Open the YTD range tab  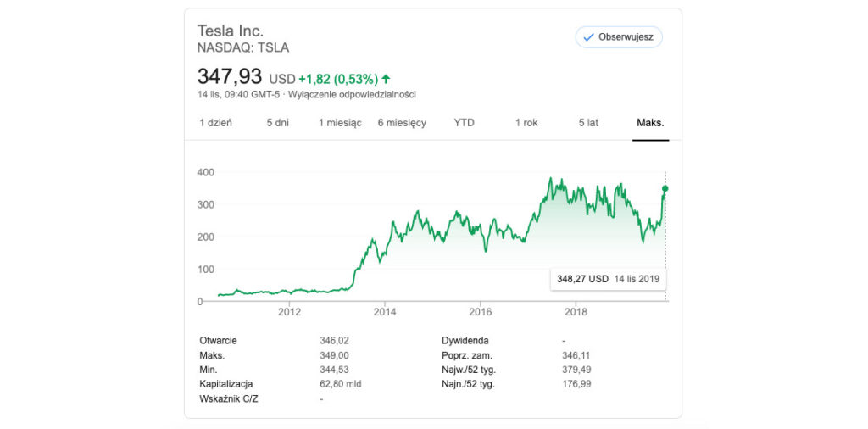click(x=464, y=123)
